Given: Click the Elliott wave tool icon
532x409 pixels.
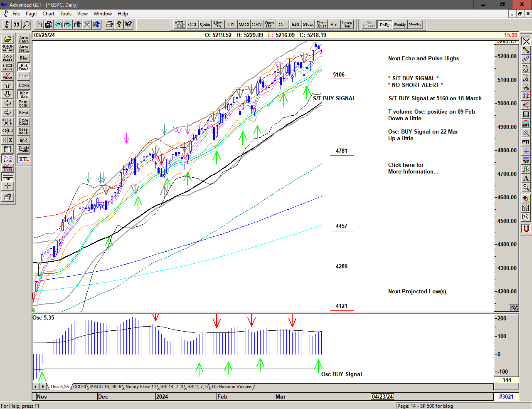Looking at the screenshot, I should (x=7, y=76).
